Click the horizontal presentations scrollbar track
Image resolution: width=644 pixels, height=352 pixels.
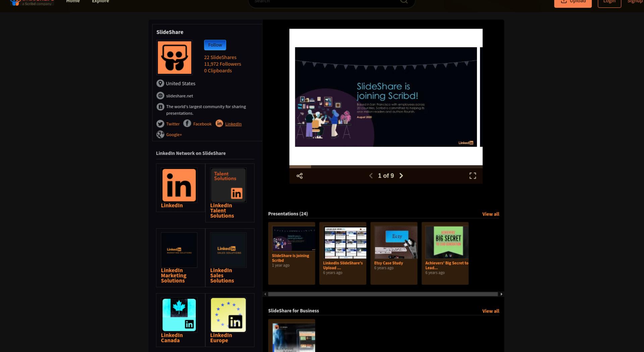[x=383, y=294]
